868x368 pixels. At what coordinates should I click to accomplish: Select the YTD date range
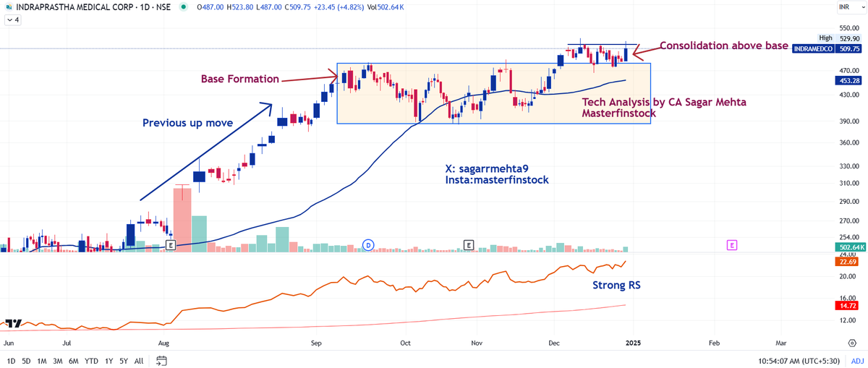[91, 361]
